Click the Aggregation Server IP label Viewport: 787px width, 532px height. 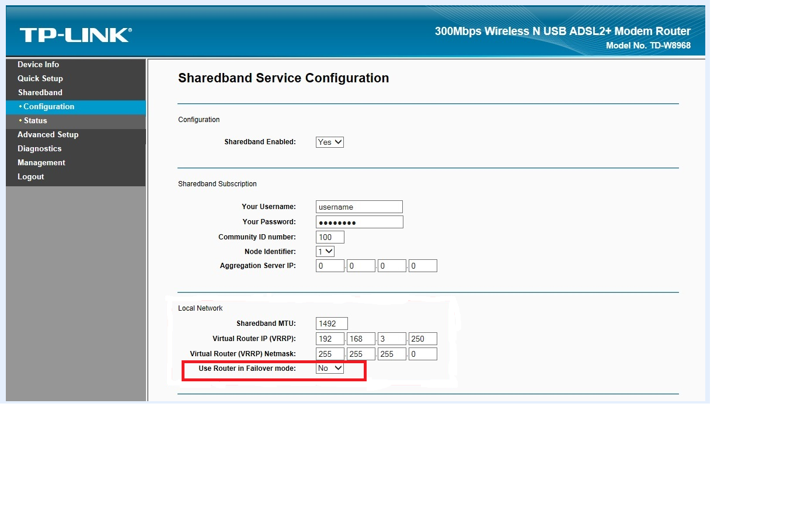(258, 266)
